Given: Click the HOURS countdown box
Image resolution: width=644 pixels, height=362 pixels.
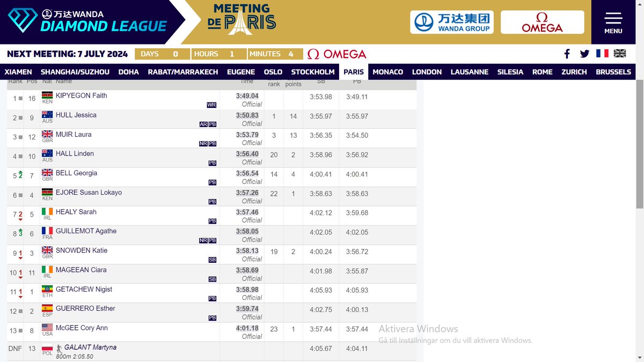Looking at the screenshot, I should coord(218,54).
